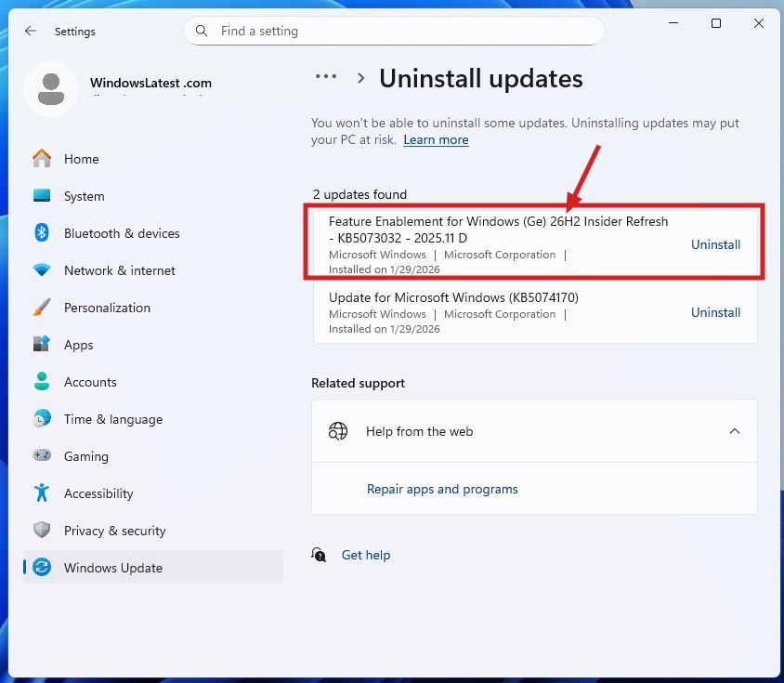Open the Apps settings section
Viewport: 784px width, 683px height.
click(78, 345)
